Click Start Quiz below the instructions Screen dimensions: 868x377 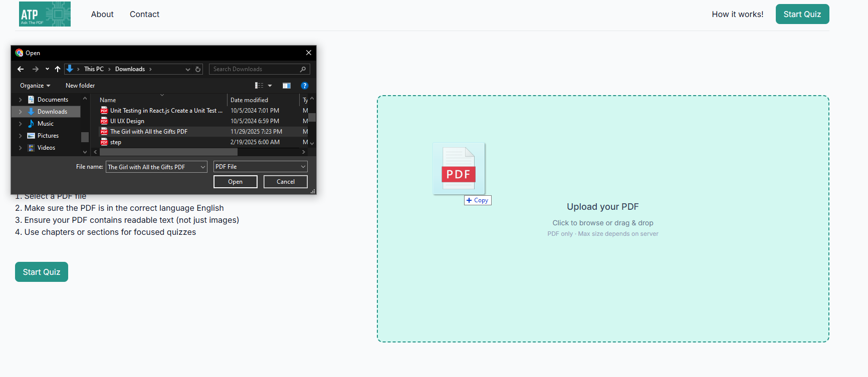click(x=42, y=272)
